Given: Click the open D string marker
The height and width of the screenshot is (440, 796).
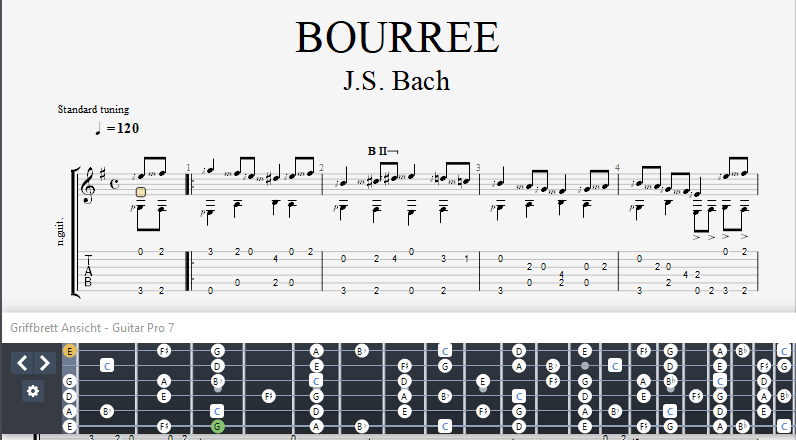Looking at the screenshot, I should (x=70, y=396).
